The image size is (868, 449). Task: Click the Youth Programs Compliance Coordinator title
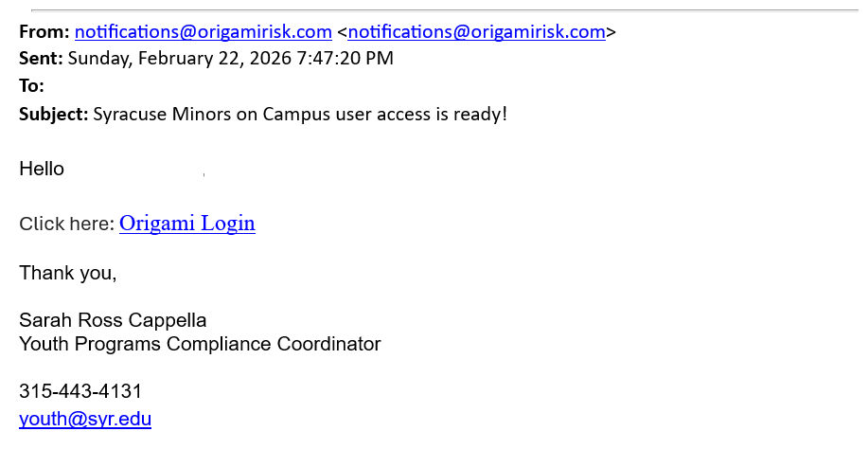200,344
